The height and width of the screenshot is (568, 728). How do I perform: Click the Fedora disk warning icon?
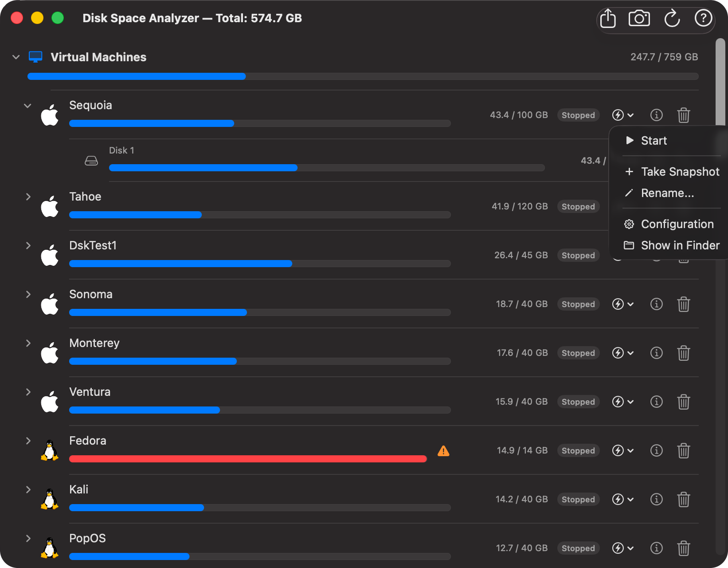(443, 451)
